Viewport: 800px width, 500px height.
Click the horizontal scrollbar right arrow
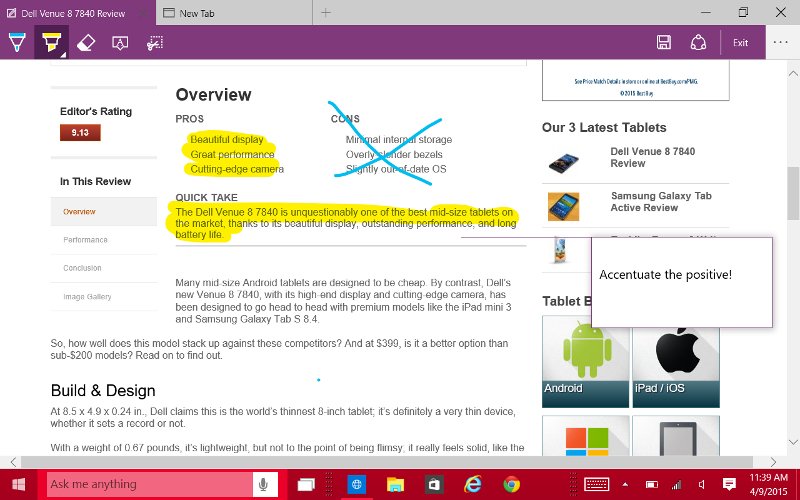(x=773, y=462)
